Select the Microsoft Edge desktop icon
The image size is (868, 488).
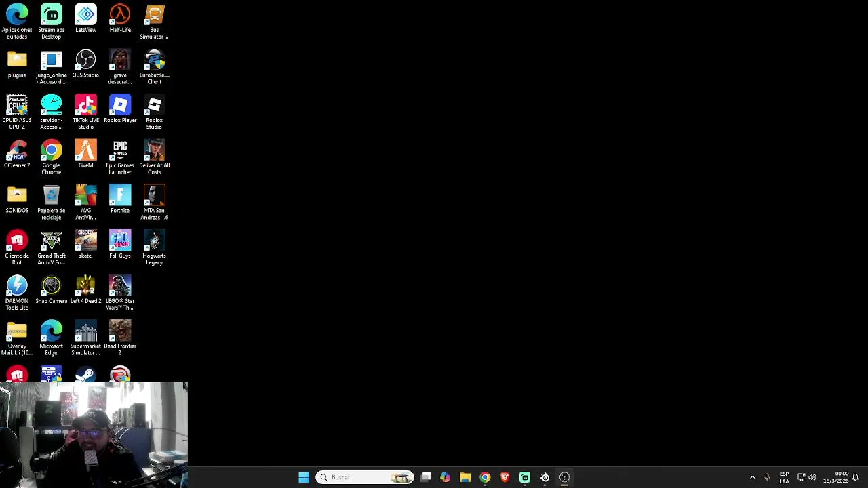point(52,338)
